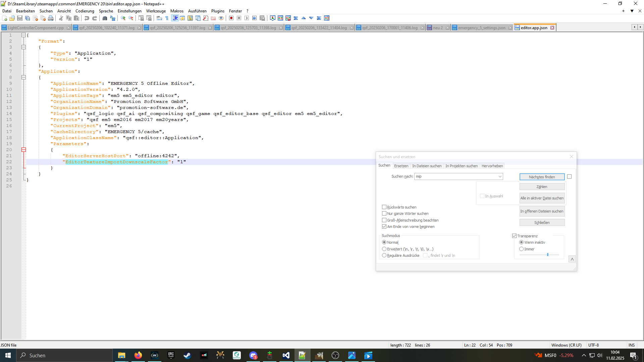Start macro recording with red record icon

pos(231,18)
